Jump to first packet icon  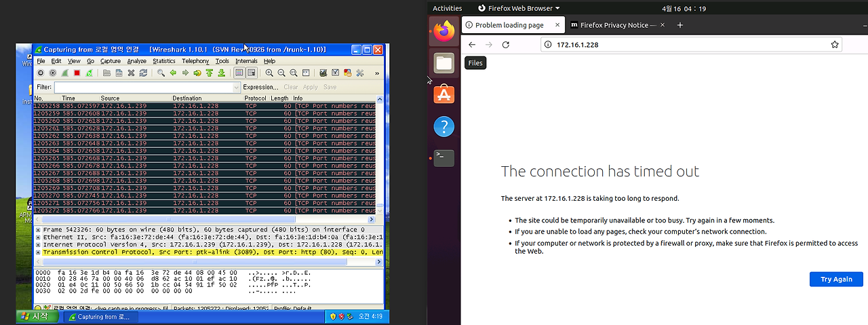coord(209,73)
